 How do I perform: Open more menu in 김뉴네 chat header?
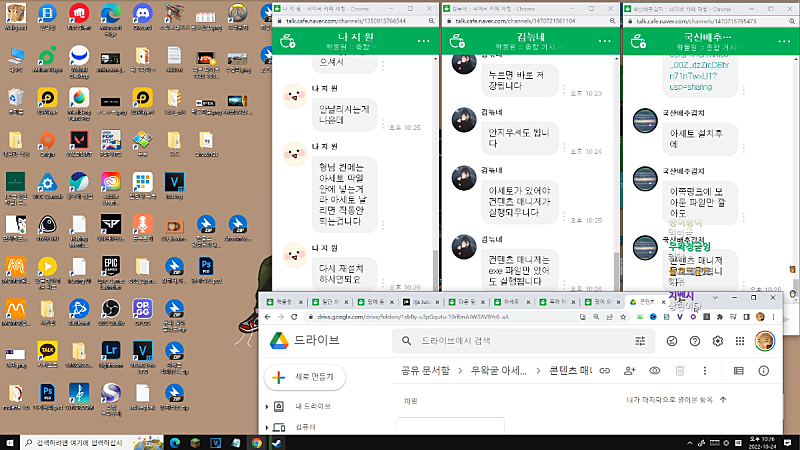click(605, 41)
